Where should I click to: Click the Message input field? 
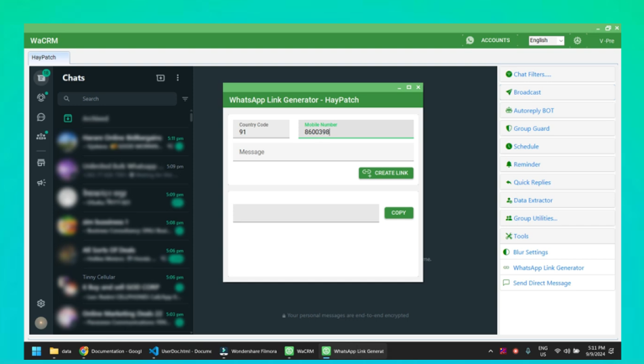coord(323,152)
